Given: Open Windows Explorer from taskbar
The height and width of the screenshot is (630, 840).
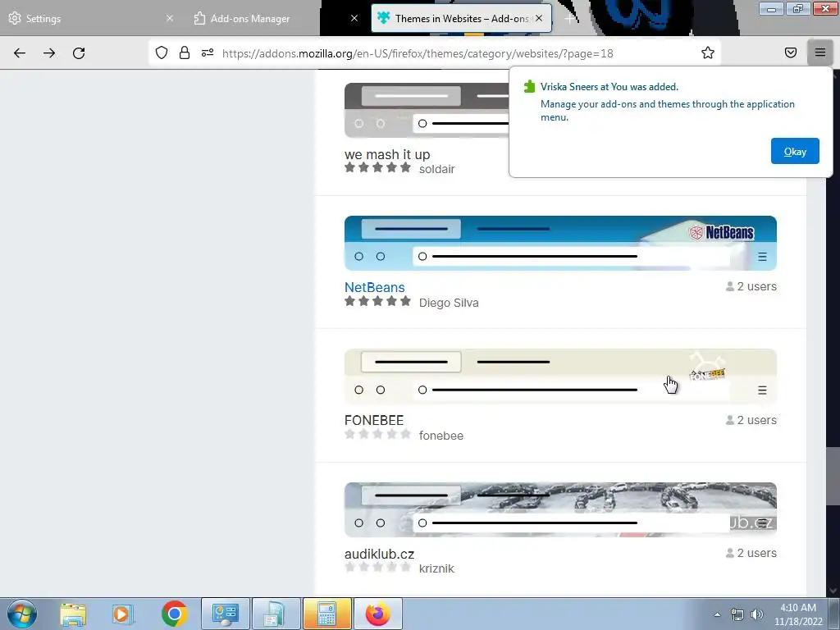Looking at the screenshot, I should (x=73, y=614).
